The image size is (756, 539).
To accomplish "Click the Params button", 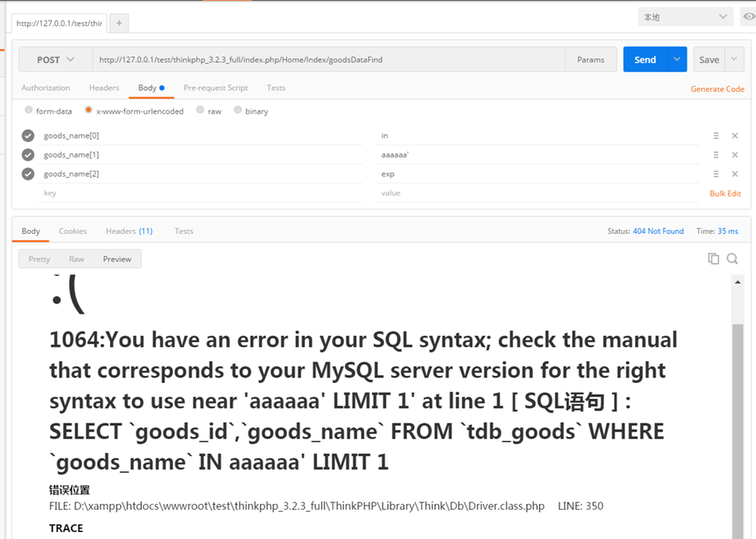I will tap(590, 59).
